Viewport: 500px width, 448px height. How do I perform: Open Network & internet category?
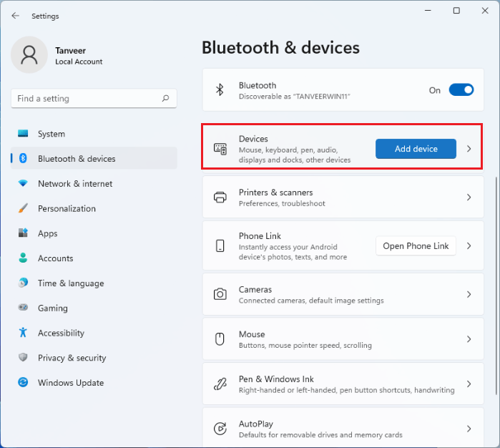click(94, 183)
